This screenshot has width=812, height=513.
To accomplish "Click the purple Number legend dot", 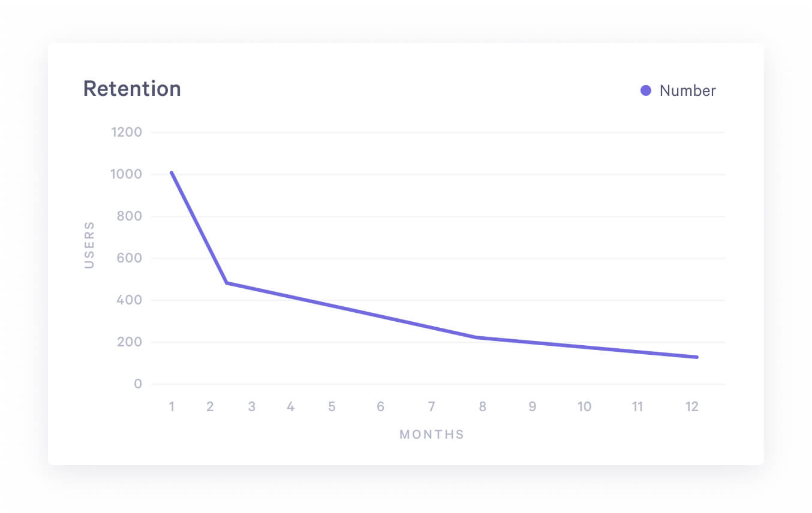I will [646, 90].
